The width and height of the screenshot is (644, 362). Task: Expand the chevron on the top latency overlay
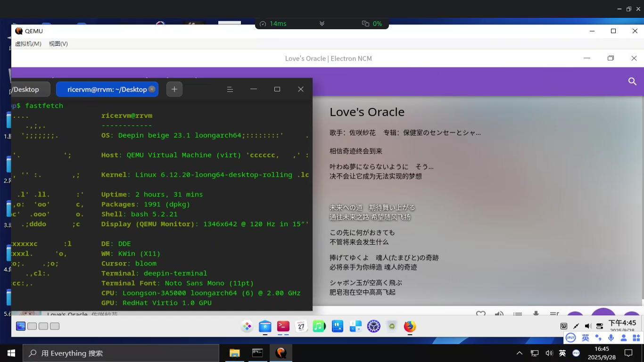pyautogui.click(x=322, y=24)
